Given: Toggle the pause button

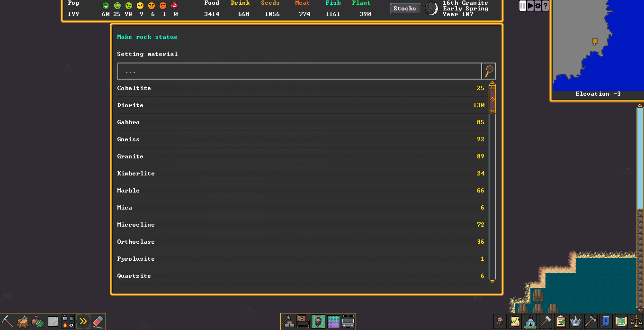Looking at the screenshot, I should (x=523, y=6).
